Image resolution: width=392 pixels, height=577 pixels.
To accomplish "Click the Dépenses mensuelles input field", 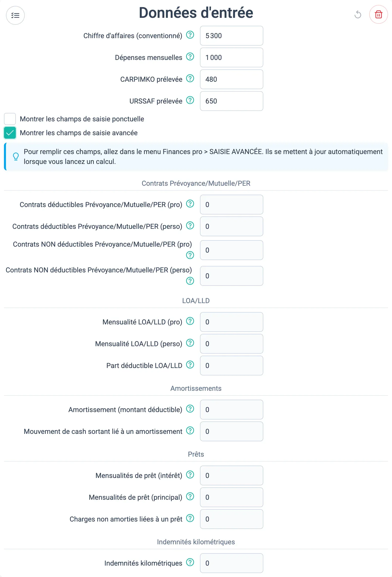I will [231, 58].
